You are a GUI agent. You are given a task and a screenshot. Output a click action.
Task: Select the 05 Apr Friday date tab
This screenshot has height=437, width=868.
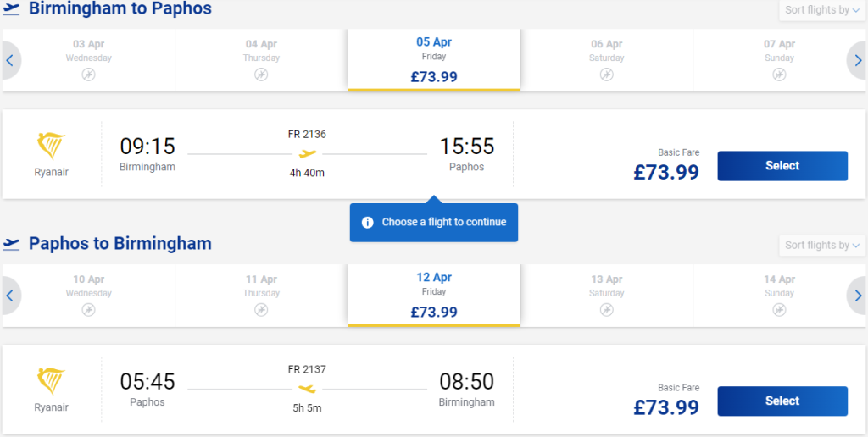(434, 60)
